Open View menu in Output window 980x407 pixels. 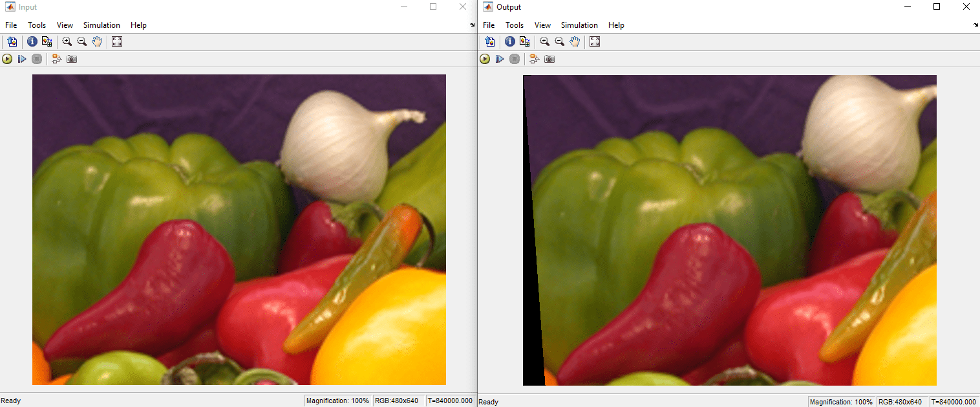point(542,25)
